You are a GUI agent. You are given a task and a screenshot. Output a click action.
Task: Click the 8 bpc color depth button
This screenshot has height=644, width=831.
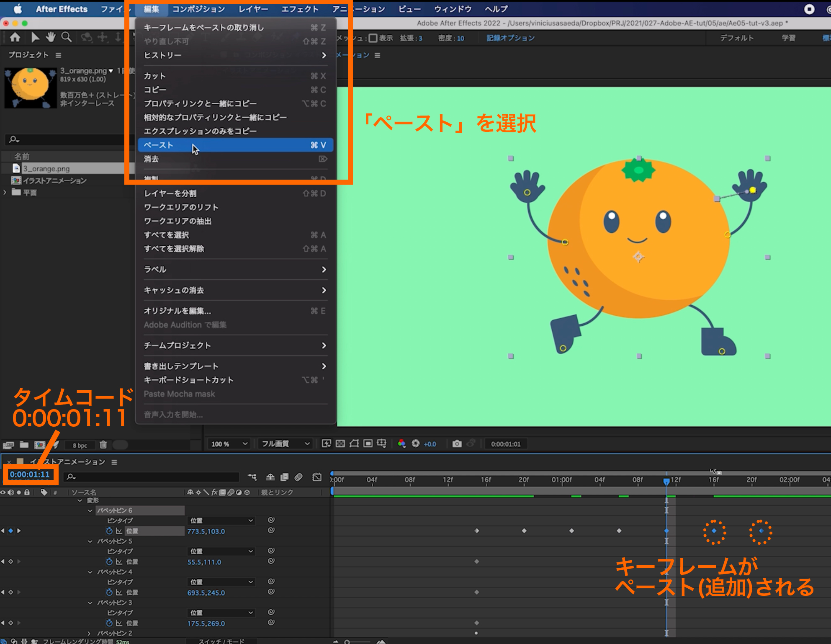click(x=80, y=445)
